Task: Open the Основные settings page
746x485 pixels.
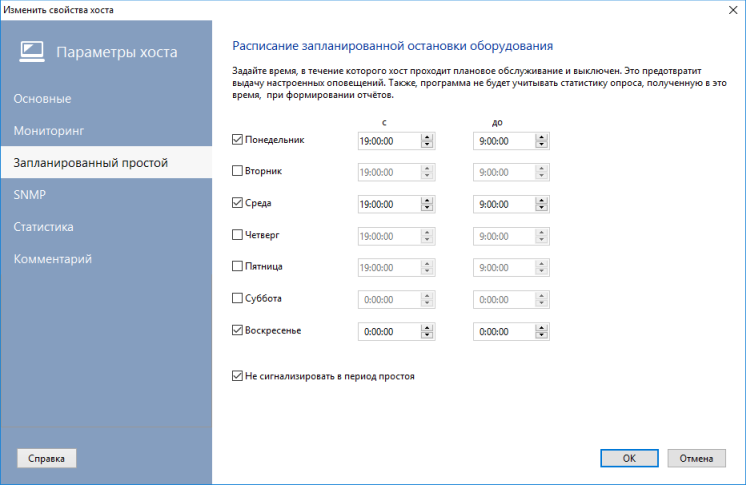Action: coord(106,99)
